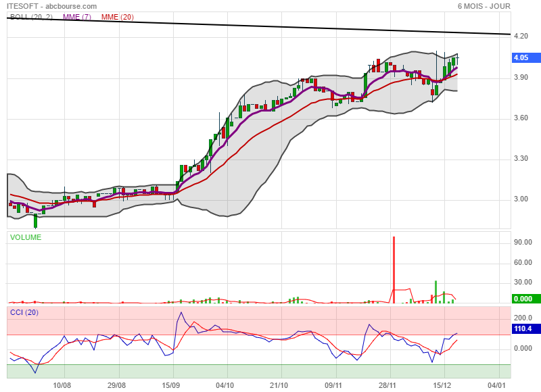The width and height of the screenshot is (541, 392).
Task: Click the tallest green volume bar in December
Action: pos(436,292)
